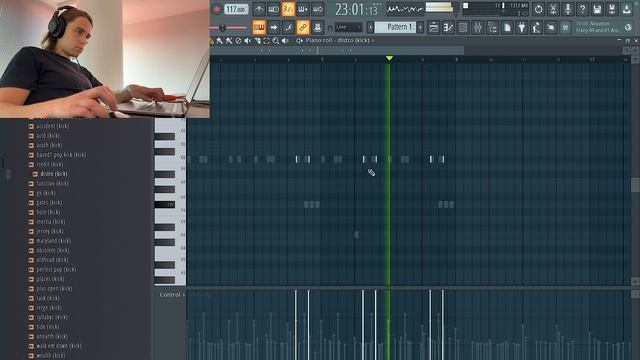This screenshot has height=360, width=640.
Task: Open the Mixer window from toolbar
Action: [x=478, y=27]
